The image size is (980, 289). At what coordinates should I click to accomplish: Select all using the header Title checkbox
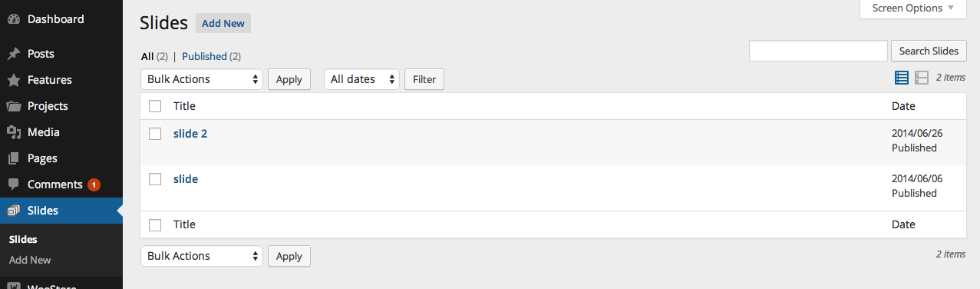click(155, 106)
